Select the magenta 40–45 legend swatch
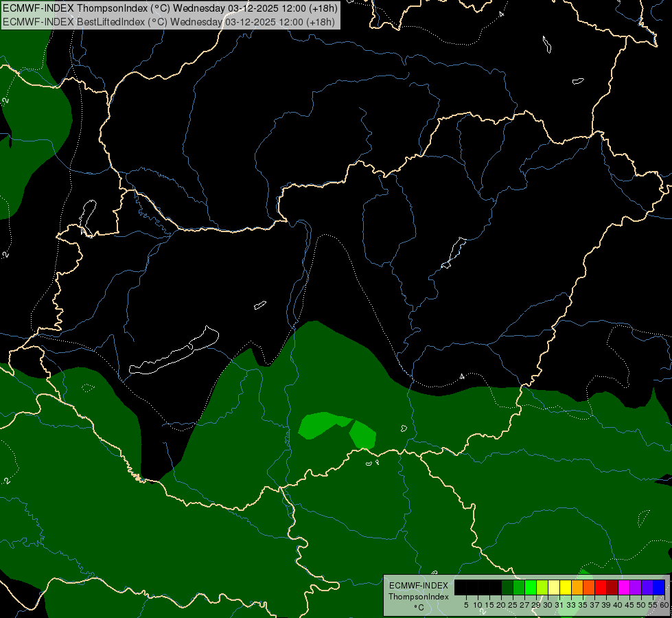Screen dimensions: 672x618 click(624, 587)
